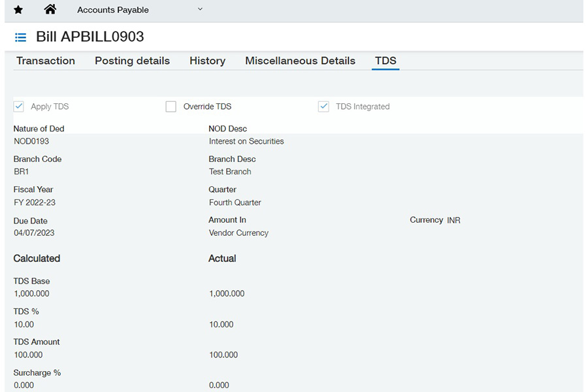View the History tab

[207, 61]
